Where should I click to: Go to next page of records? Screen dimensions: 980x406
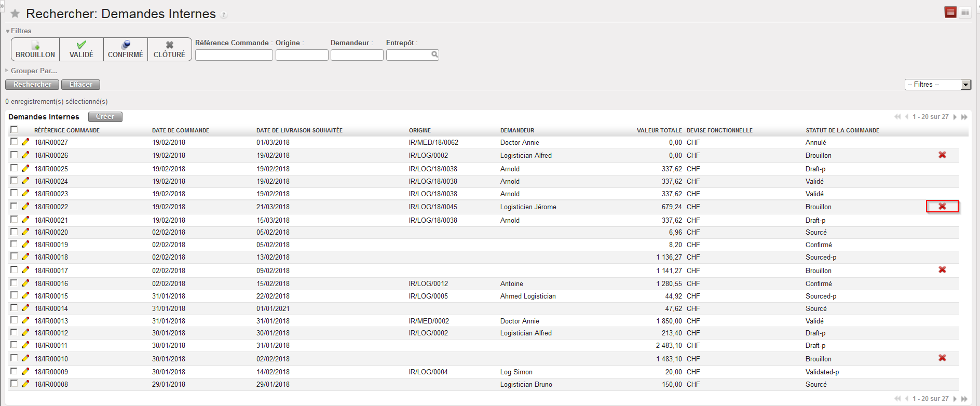click(x=955, y=117)
